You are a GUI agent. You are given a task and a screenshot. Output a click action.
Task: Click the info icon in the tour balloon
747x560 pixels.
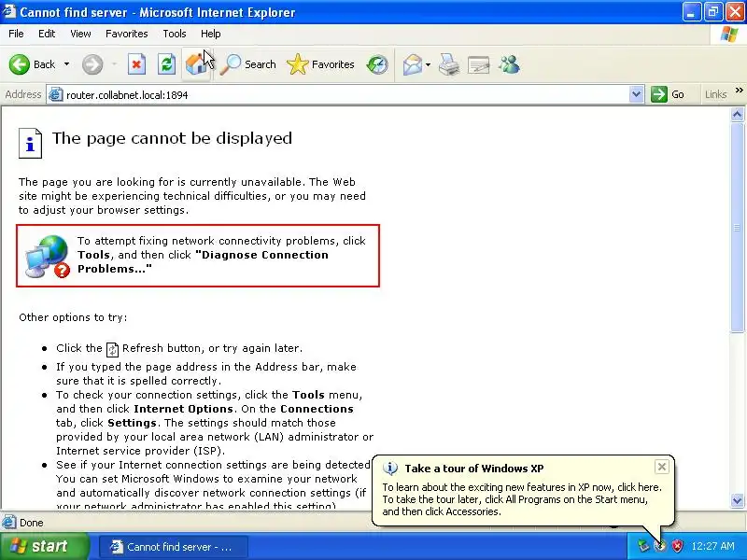pyautogui.click(x=390, y=469)
